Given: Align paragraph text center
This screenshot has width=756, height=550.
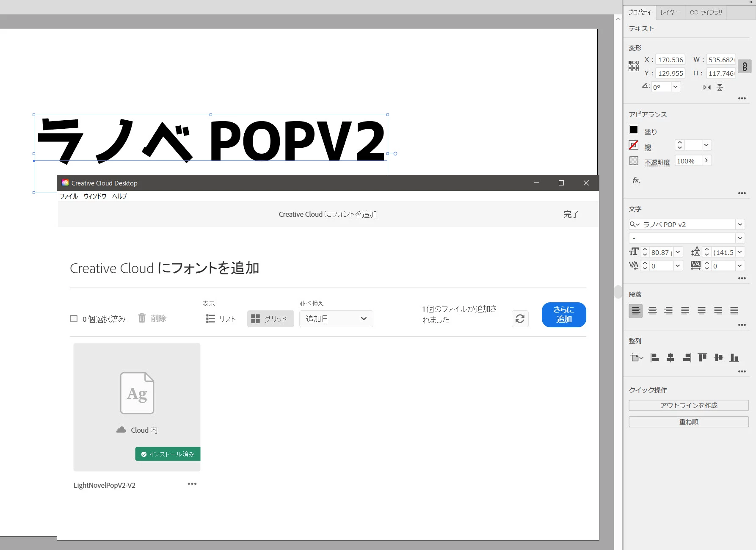Looking at the screenshot, I should pos(653,311).
